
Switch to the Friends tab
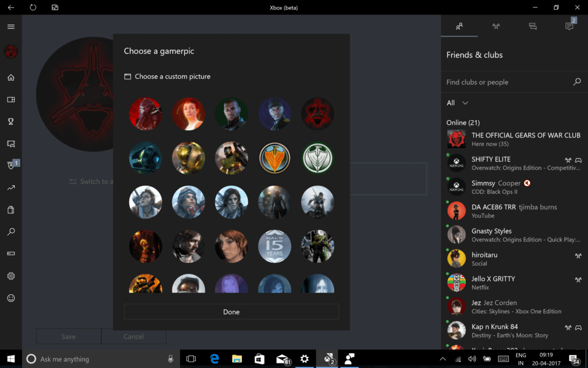tap(459, 26)
